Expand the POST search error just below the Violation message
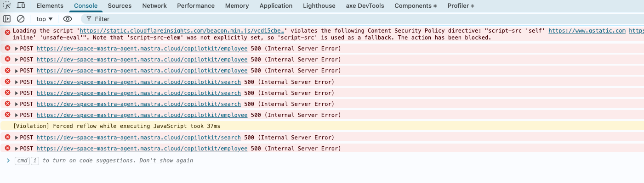The width and height of the screenshot is (644, 183). [17, 138]
